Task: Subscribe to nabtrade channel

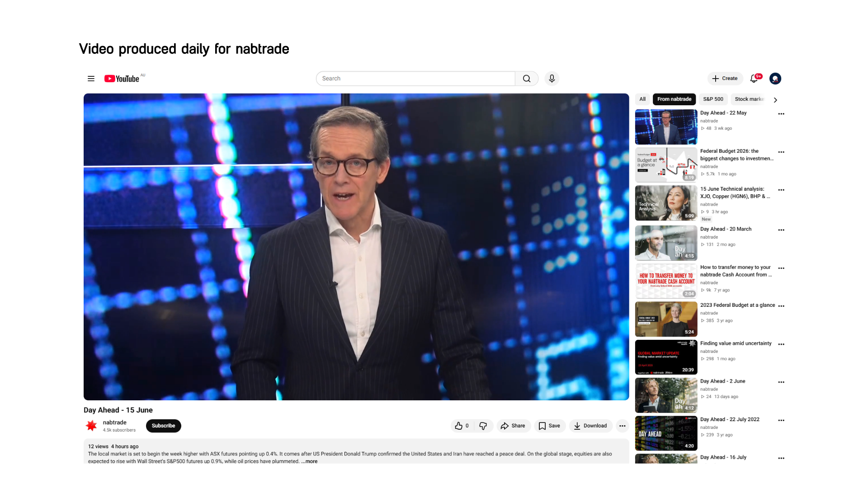Action: pyautogui.click(x=163, y=426)
